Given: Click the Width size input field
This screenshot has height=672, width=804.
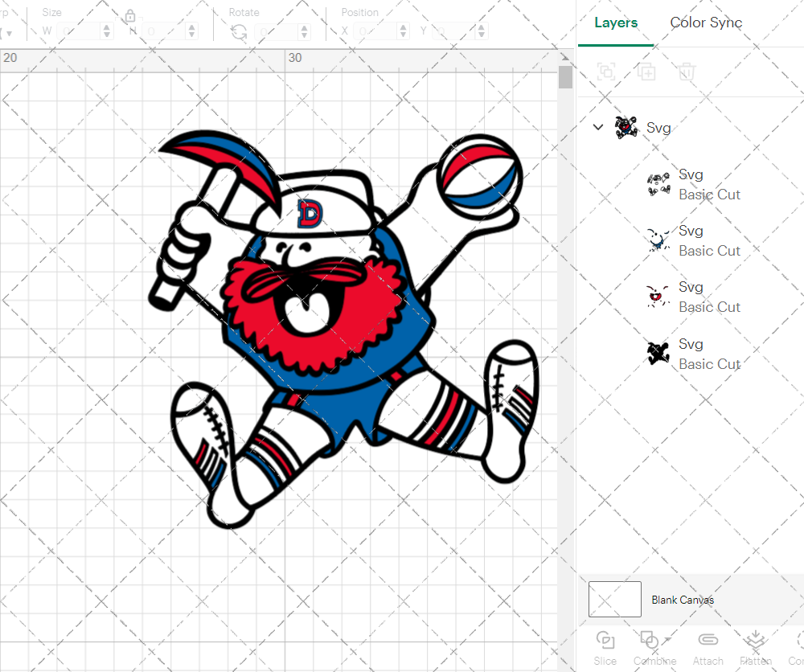Looking at the screenshot, I should 79,31.
